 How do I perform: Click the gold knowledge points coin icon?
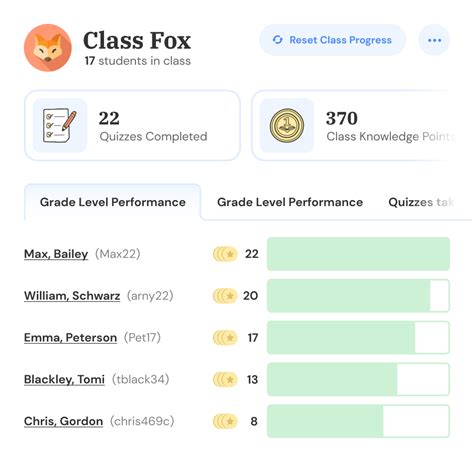(x=287, y=126)
